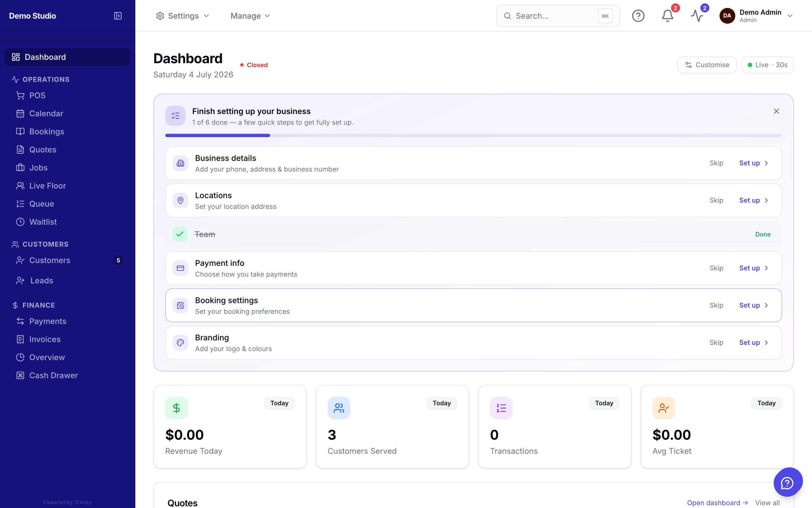Toggle the Live 30s refresh indicator
812x508 pixels.
767,65
